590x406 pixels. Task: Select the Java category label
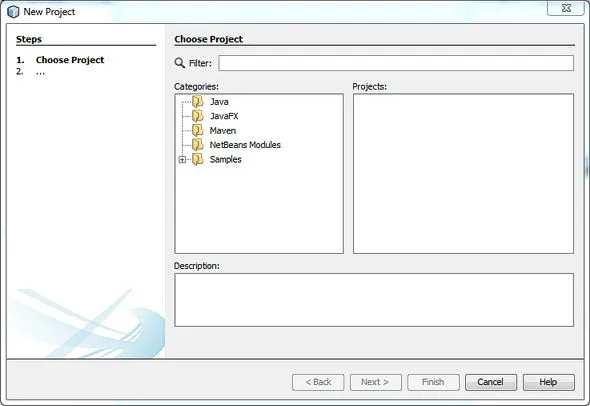(x=219, y=102)
